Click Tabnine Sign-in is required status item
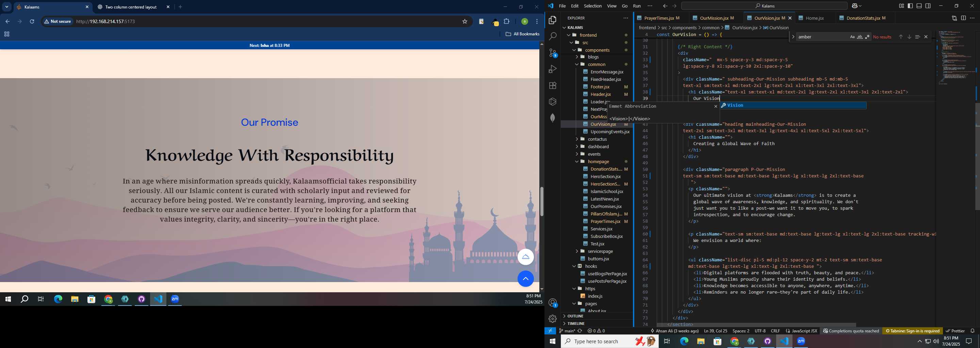This screenshot has height=348, width=980. (913, 331)
